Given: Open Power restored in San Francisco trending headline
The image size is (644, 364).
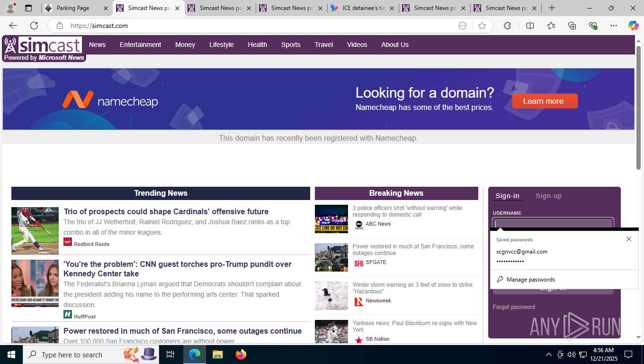Looking at the screenshot, I should [182, 331].
